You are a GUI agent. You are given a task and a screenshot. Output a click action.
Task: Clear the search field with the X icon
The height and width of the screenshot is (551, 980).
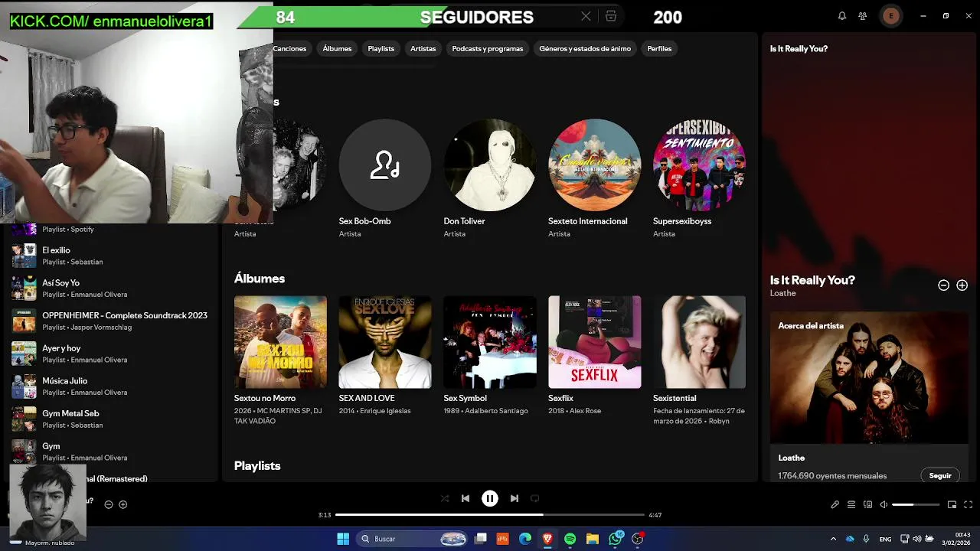pos(586,16)
